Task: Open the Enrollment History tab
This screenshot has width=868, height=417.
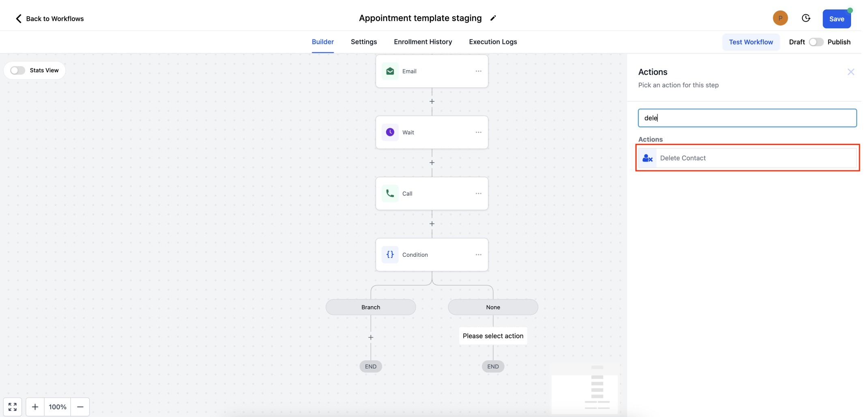Action: pyautogui.click(x=423, y=42)
